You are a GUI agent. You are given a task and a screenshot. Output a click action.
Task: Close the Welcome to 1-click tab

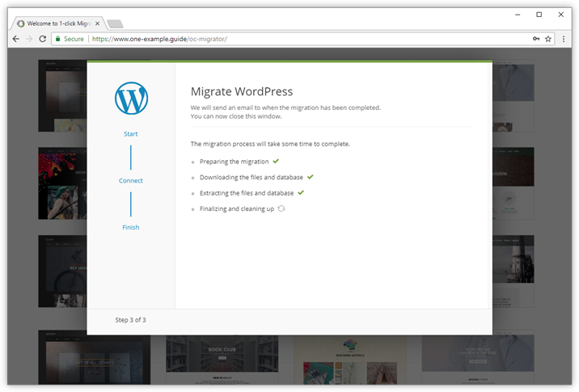pyautogui.click(x=97, y=23)
